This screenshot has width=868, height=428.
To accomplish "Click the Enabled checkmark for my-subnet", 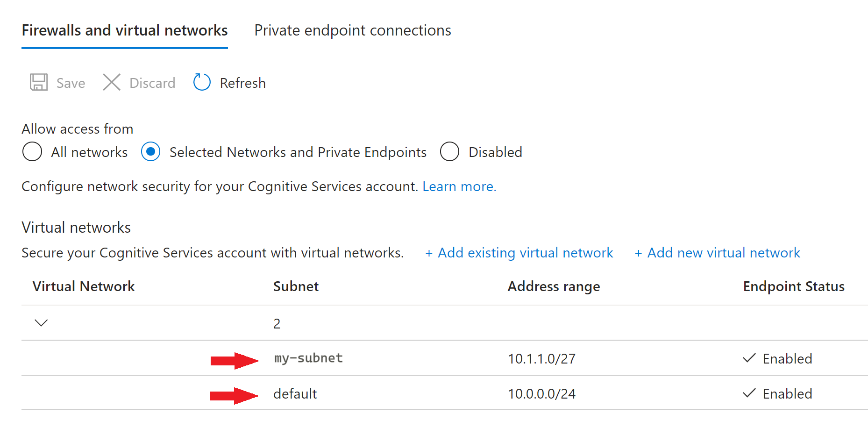I will 748,358.
